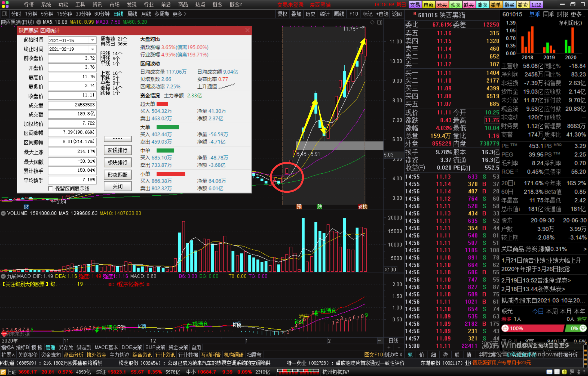Select the 单季 tab in finance panel

tap(534, 14)
